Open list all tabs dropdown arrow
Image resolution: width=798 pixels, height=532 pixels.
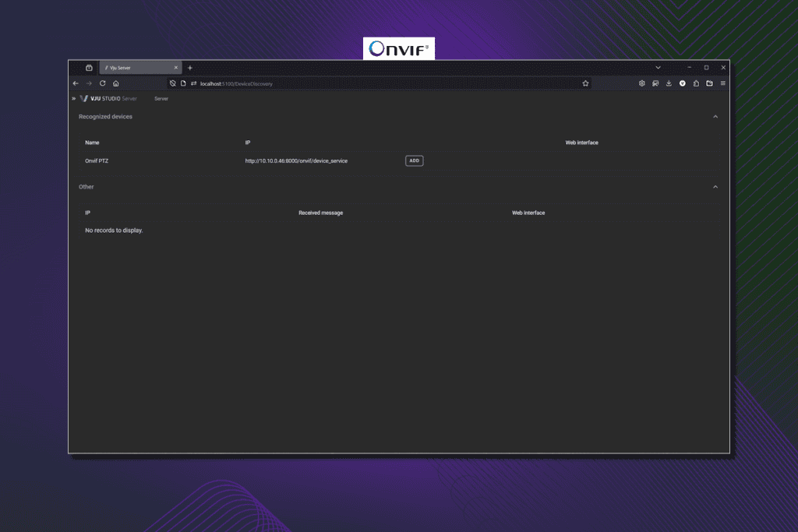[658, 68]
